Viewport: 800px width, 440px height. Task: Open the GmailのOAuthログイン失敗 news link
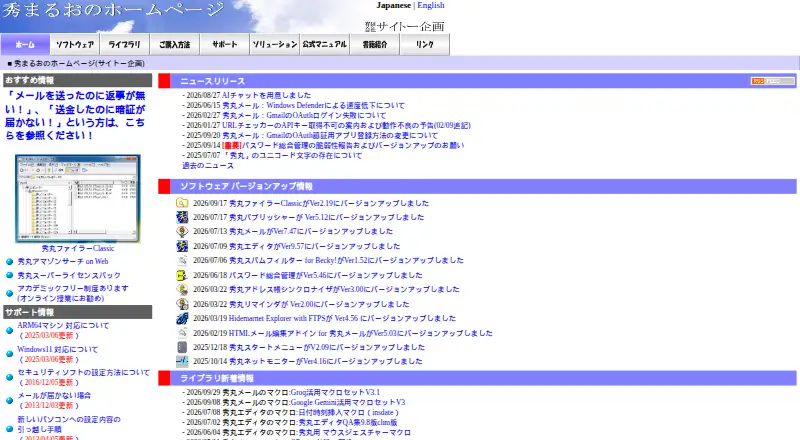[304, 115]
